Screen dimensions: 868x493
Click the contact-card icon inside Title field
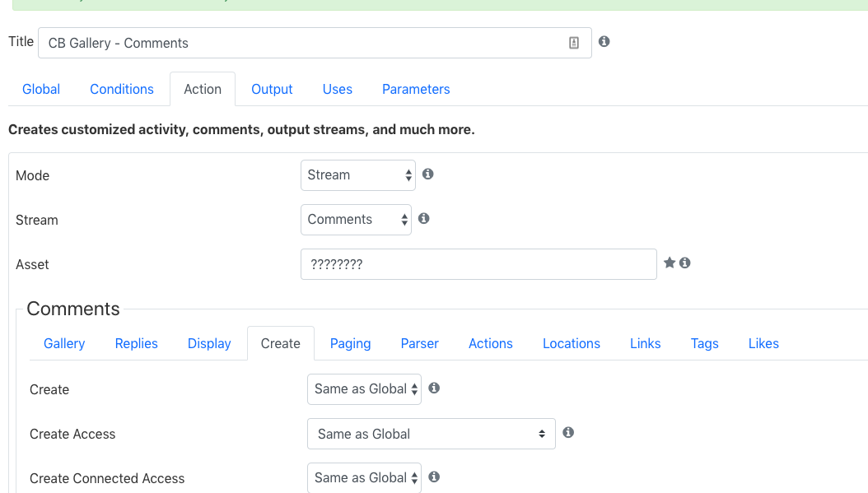pyautogui.click(x=573, y=43)
